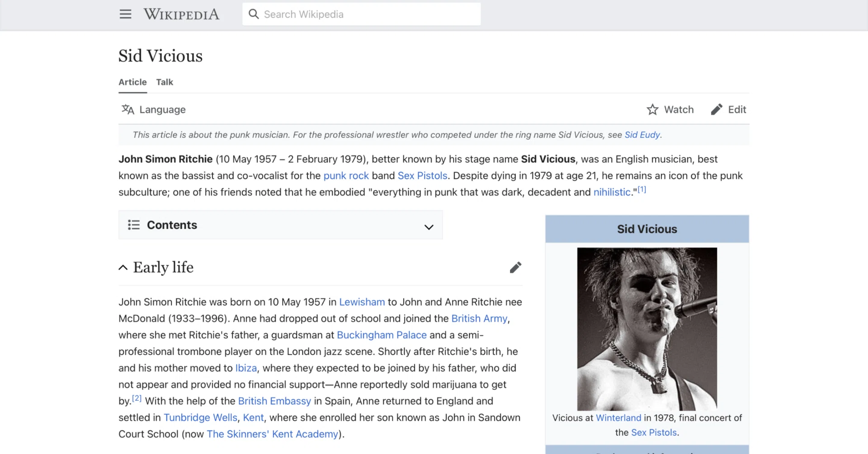Screen dimensions: 868x454
Task: Open the Winterland link in caption
Action: [x=618, y=418]
